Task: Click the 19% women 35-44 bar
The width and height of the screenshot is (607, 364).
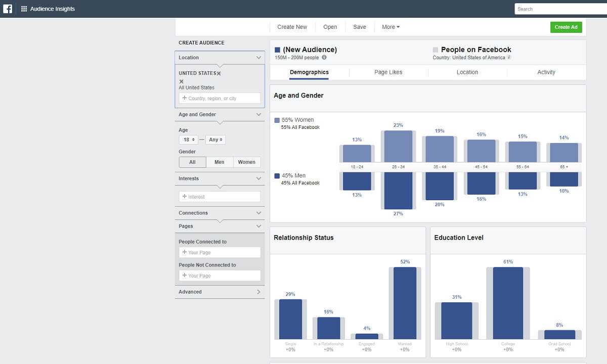Action: coord(440,149)
